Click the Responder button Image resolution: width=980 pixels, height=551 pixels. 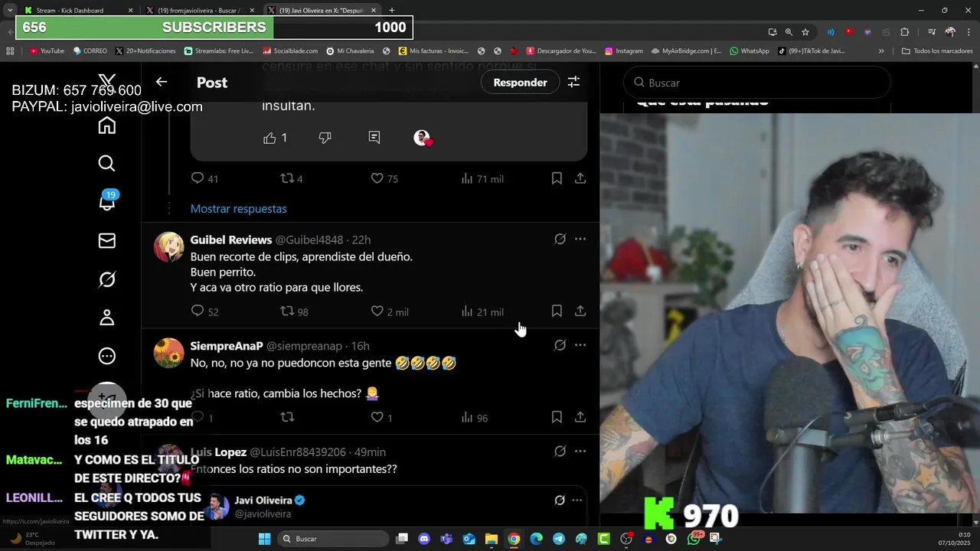coord(520,82)
